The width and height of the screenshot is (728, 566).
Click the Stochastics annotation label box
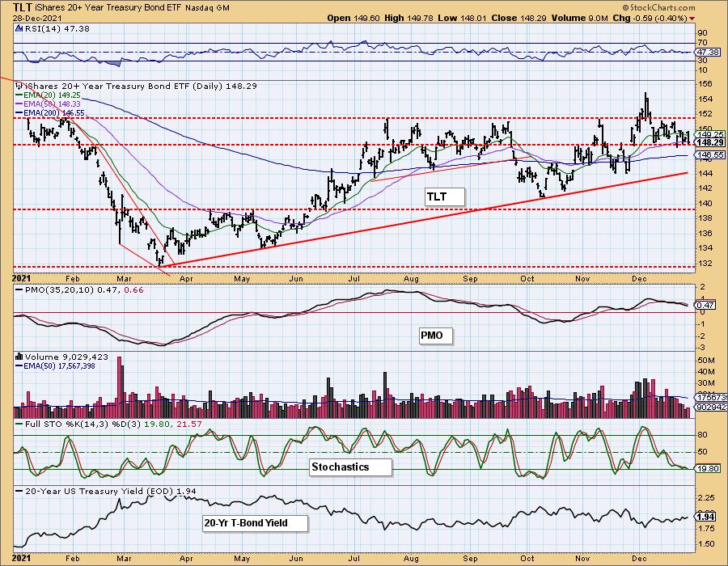coord(350,467)
